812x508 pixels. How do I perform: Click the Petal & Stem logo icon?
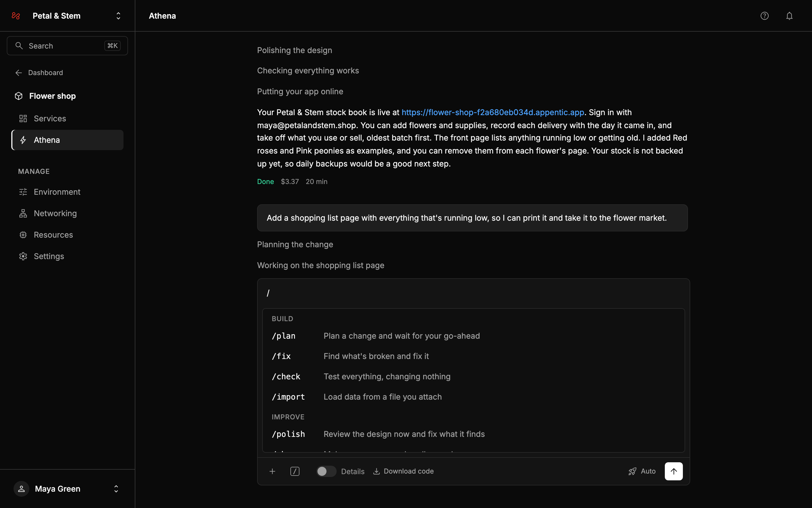click(16, 16)
